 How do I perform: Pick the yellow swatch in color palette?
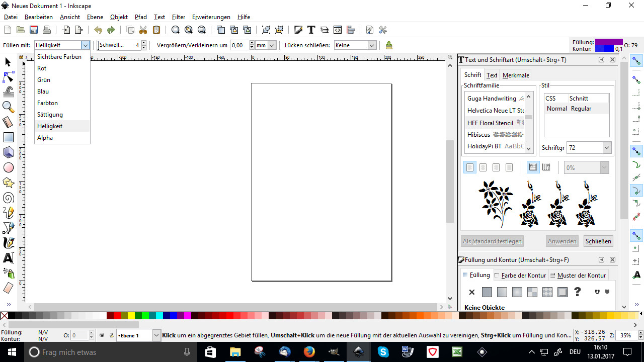coord(131,316)
